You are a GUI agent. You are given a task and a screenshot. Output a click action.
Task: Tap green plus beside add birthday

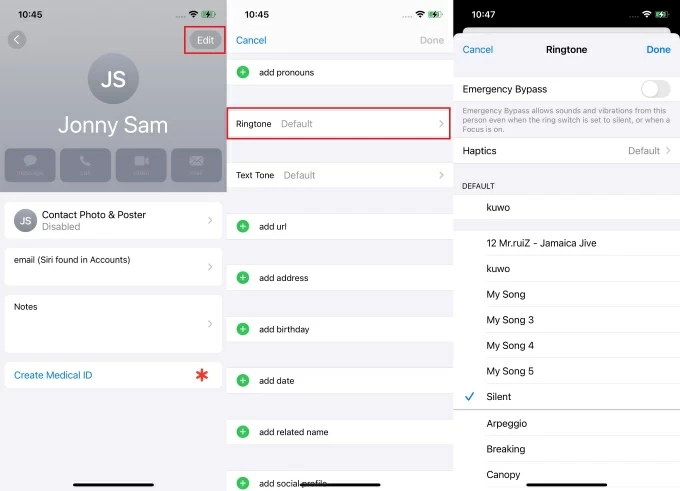(243, 329)
